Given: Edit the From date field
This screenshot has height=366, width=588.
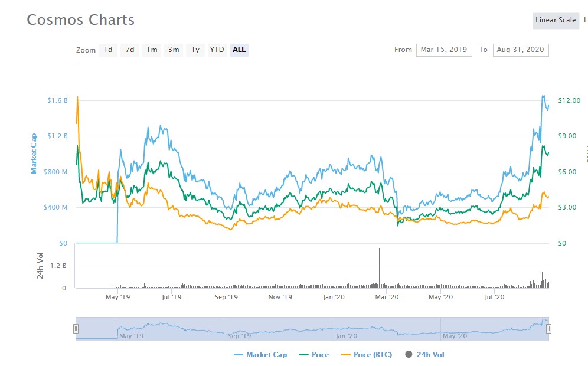Looking at the screenshot, I should pos(444,50).
